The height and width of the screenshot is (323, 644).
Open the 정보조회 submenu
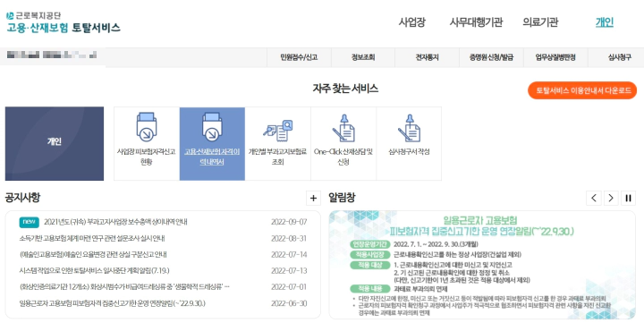(x=363, y=57)
